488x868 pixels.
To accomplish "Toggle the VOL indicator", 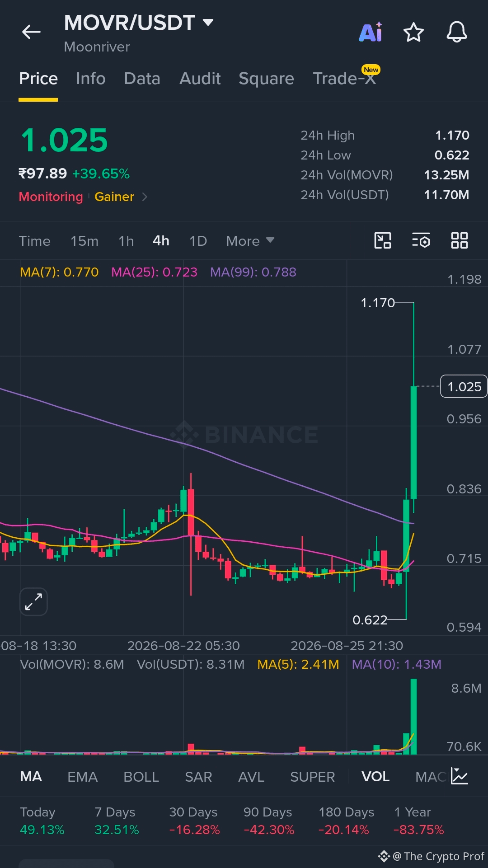I will tap(375, 777).
